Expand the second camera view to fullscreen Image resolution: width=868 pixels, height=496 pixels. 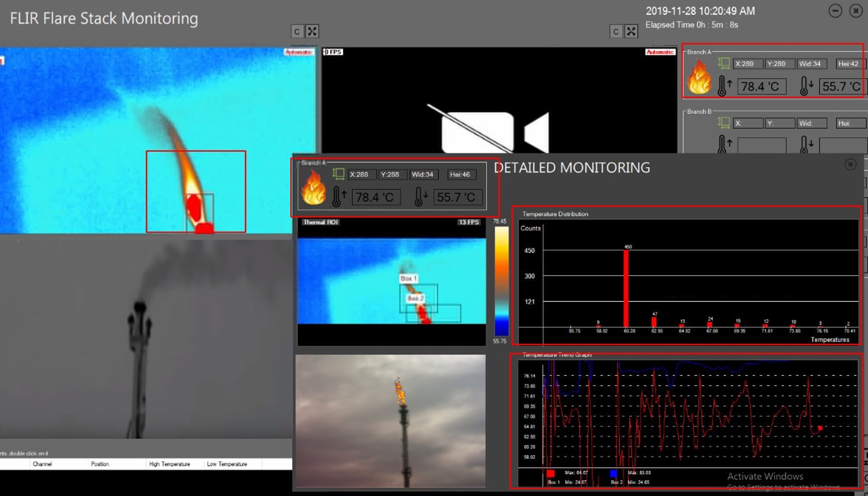(x=631, y=31)
